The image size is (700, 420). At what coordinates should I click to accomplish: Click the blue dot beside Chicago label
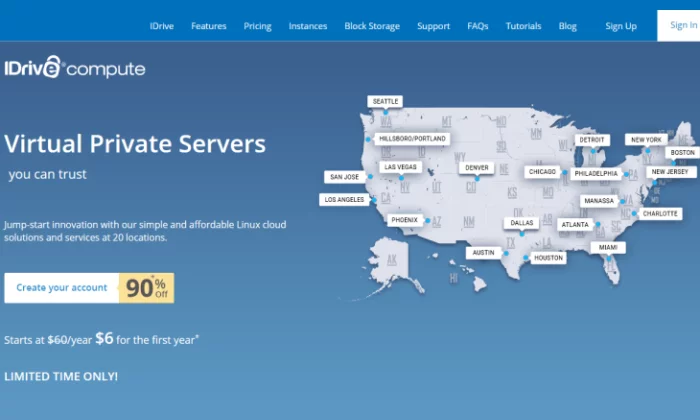pos(565,172)
